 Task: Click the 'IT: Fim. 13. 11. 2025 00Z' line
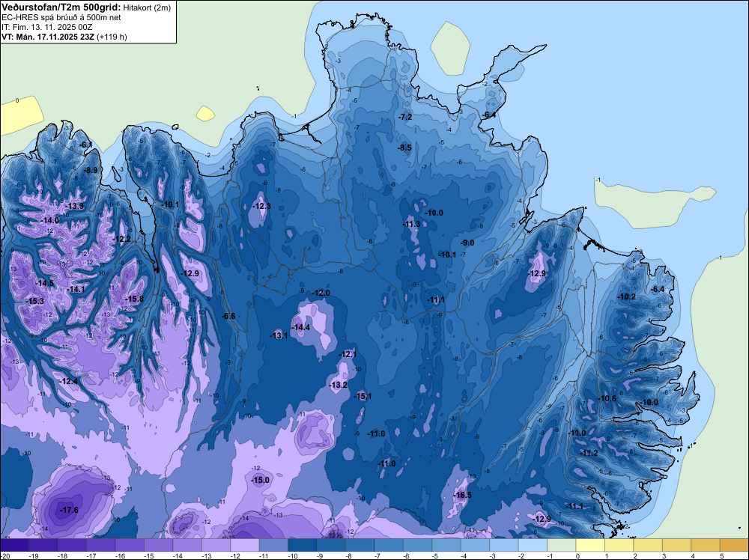pyautogui.click(x=46, y=27)
